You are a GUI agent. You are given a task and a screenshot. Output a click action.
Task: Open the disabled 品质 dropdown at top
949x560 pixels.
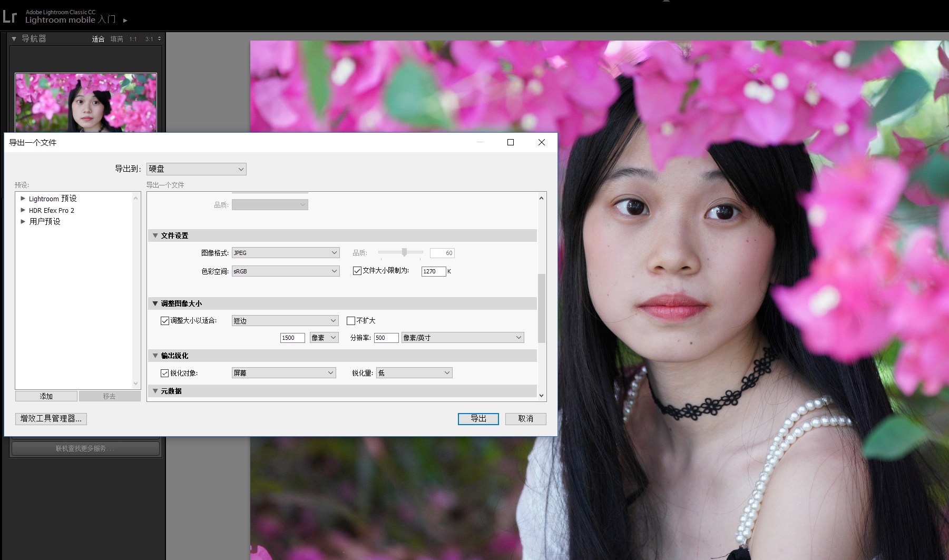(270, 205)
